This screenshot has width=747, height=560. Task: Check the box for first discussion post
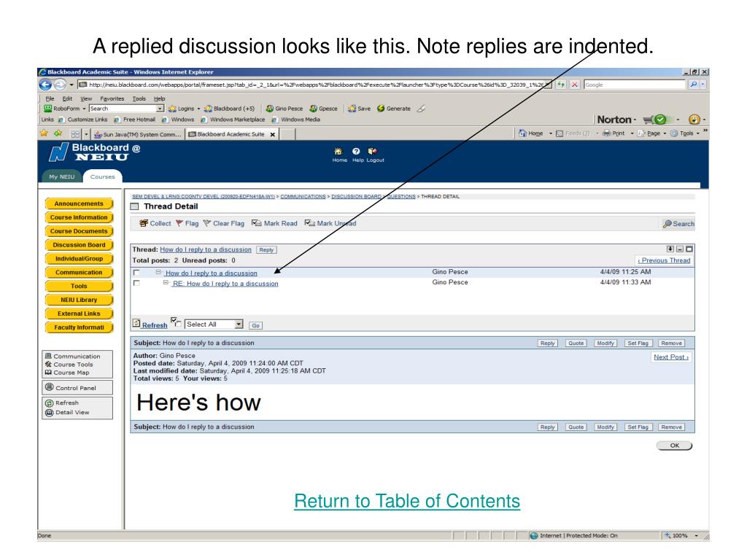click(136, 273)
